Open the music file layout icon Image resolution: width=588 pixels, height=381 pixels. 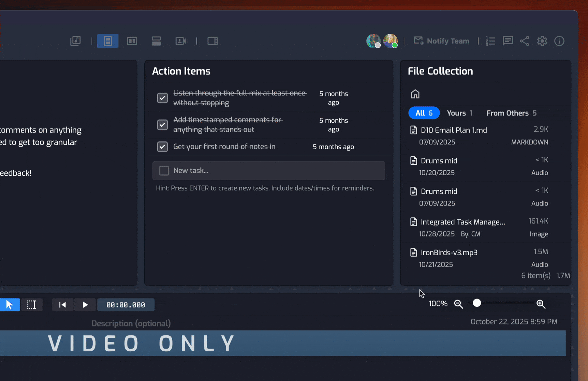pyautogui.click(x=75, y=41)
